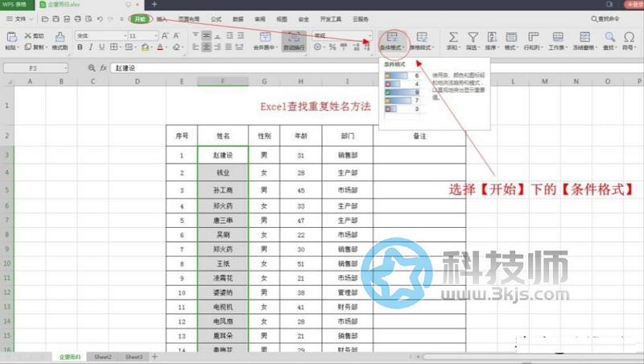Click the Insert Function fx icon
644x364 pixels.
tap(103, 68)
